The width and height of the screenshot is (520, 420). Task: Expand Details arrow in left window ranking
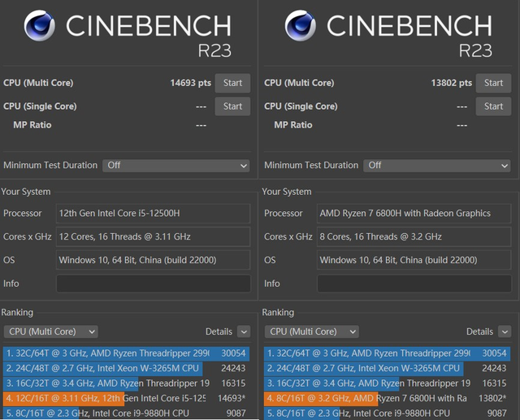[x=244, y=331]
